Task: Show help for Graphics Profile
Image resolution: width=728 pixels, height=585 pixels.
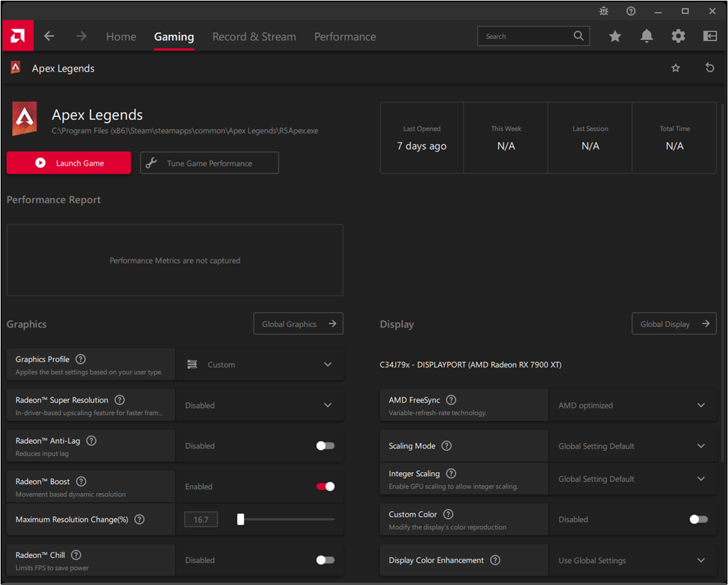Action: coord(80,359)
